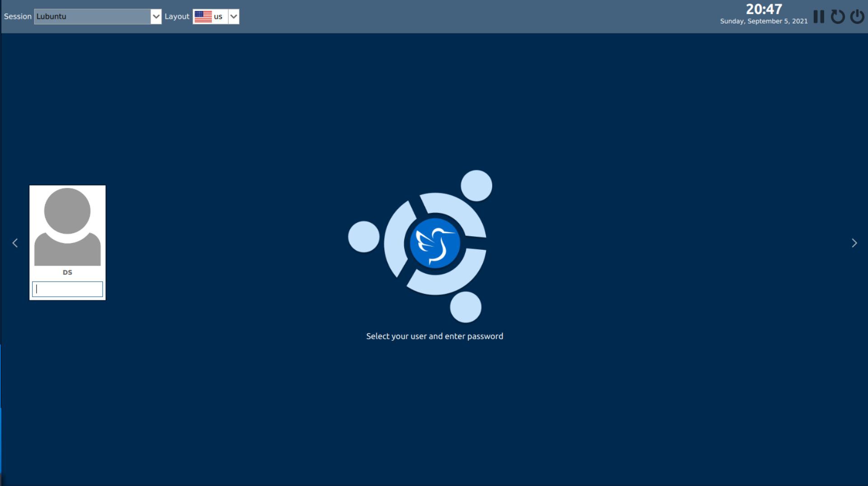
Task: Click the top-right circle of the Lubuntu logo
Action: 476,186
